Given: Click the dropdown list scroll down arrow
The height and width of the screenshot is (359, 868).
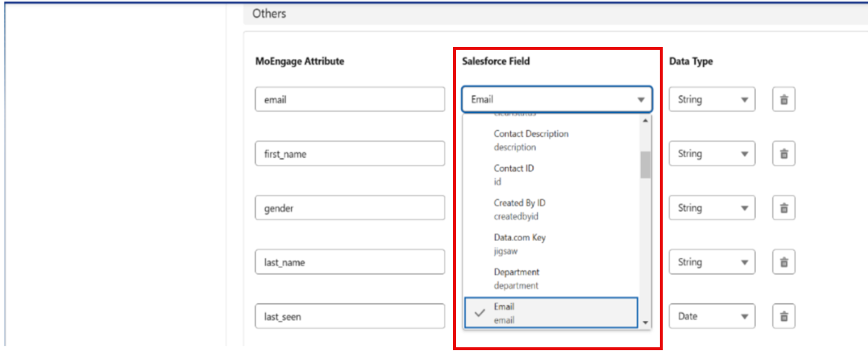Looking at the screenshot, I should click(645, 322).
